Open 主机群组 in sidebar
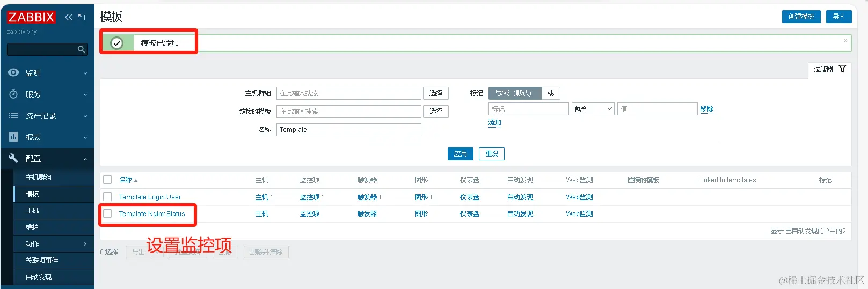Image resolution: width=868 pixels, height=289 pixels. pyautogui.click(x=39, y=177)
